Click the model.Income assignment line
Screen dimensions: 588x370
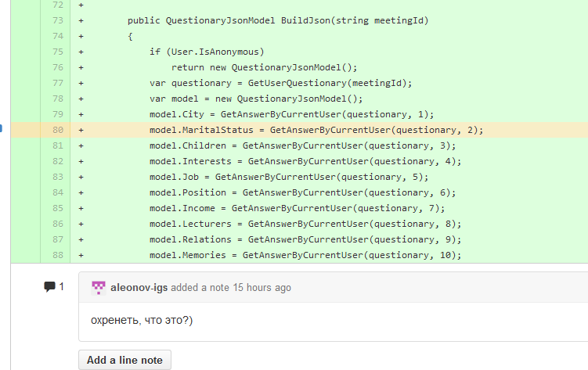[297, 208]
